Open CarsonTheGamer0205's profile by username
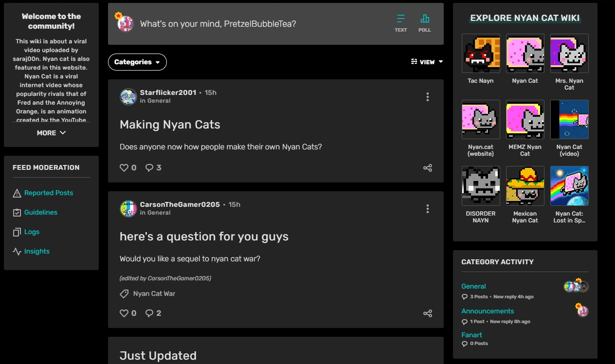This screenshot has height=364, width=615. pos(180,204)
